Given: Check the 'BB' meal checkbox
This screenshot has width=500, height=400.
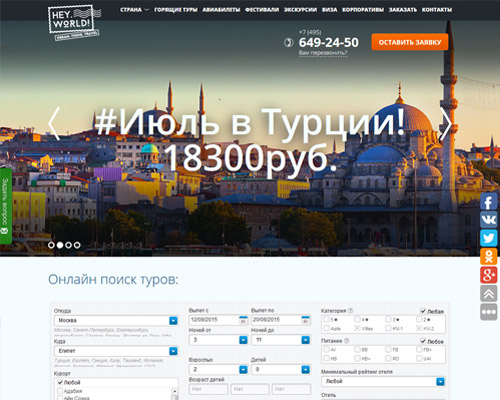Looking at the screenshot, I should pos(357,349).
